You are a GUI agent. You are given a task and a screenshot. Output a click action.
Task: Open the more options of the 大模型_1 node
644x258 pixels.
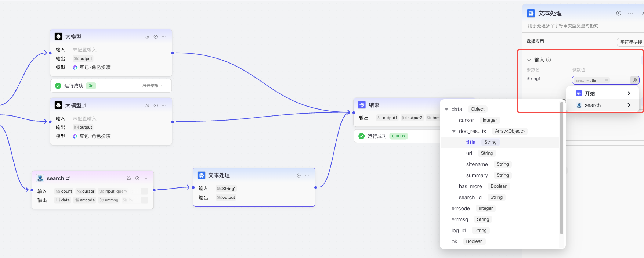tap(164, 105)
